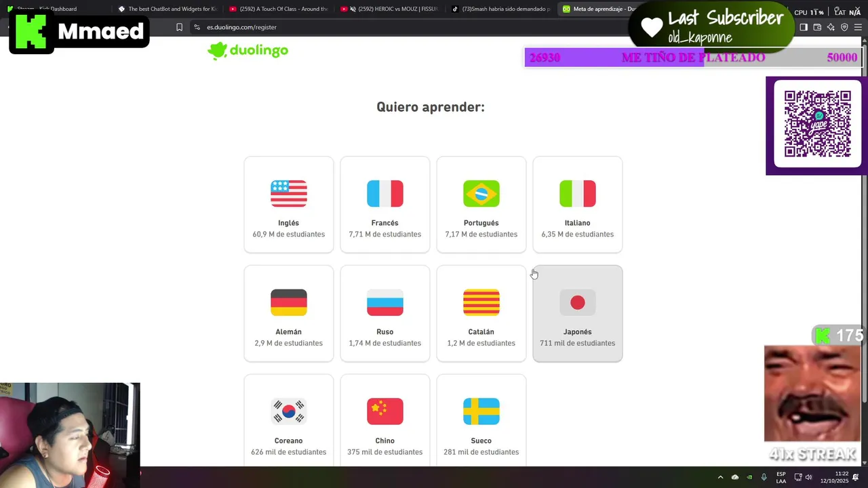Toggle the browser sidebar panel icon

click(804, 27)
